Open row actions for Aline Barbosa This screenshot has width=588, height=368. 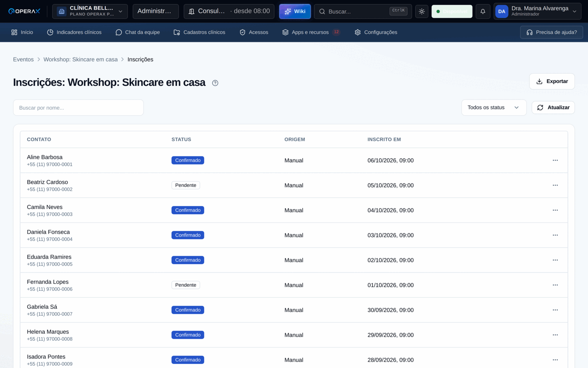[555, 160]
